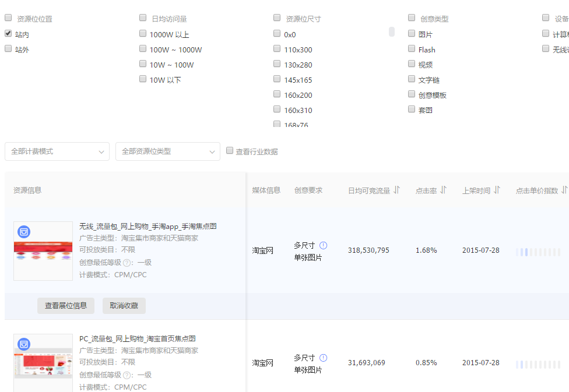
Task: Check the 套图 checkbox
Action: (x=412, y=109)
